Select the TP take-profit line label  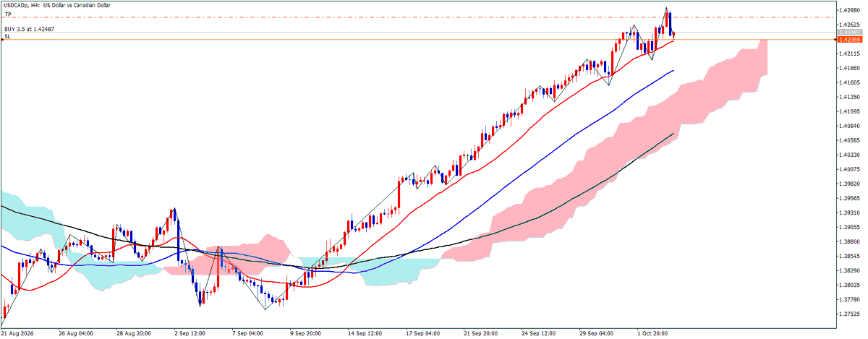[x=7, y=14]
